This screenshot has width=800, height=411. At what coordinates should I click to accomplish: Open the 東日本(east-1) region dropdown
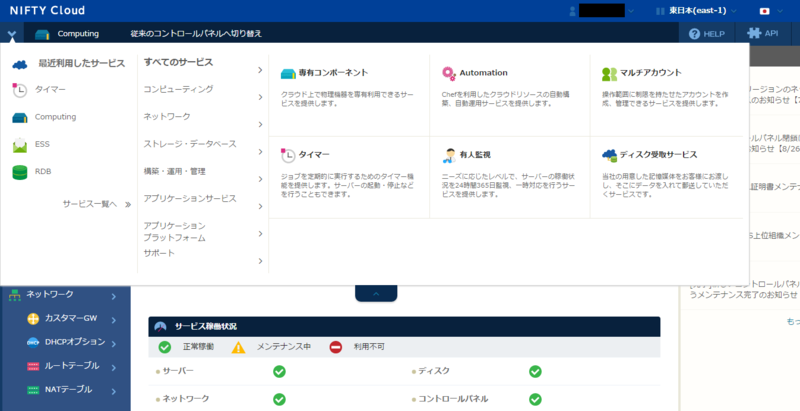(x=734, y=11)
